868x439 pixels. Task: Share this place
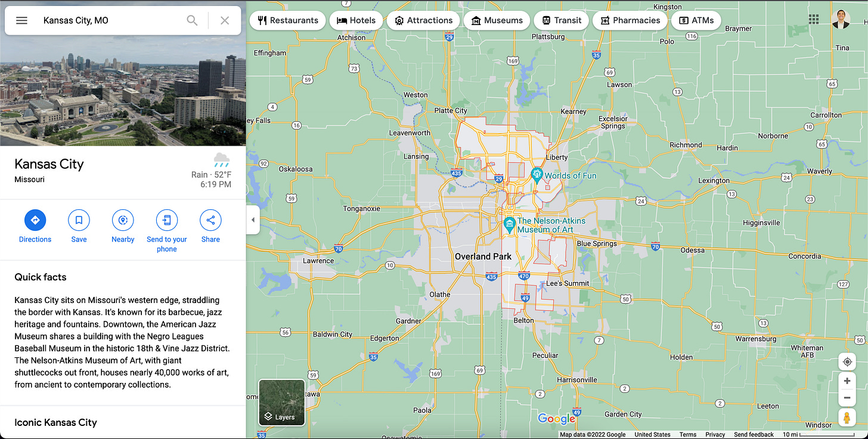(210, 226)
